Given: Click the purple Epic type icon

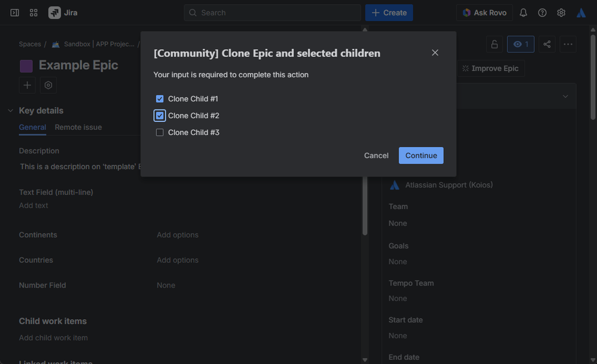Looking at the screenshot, I should tap(26, 66).
